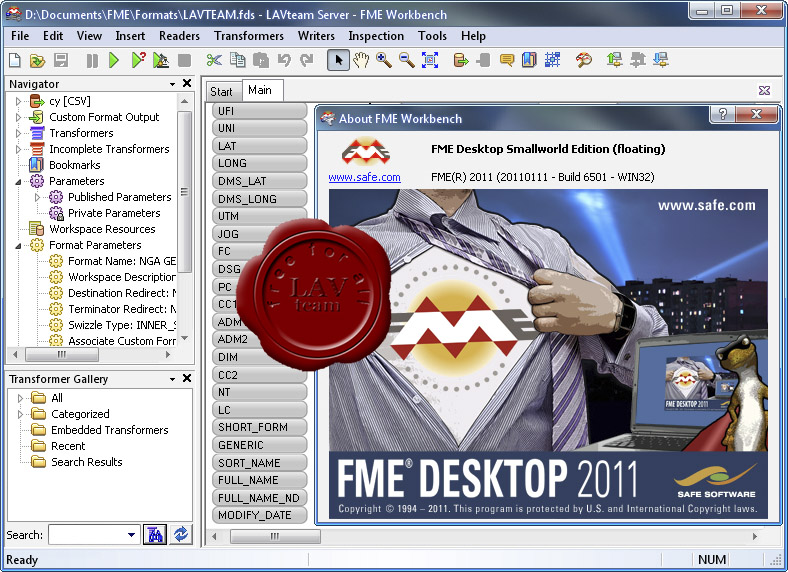This screenshot has width=788, height=572.
Task: Click the Add bookmark icon in toolbar
Action: tap(529, 60)
